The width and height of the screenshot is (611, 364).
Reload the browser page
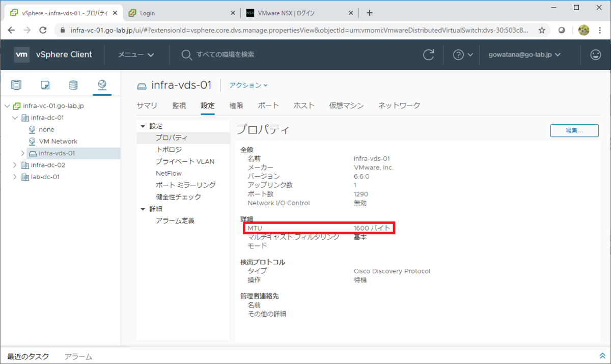[44, 30]
